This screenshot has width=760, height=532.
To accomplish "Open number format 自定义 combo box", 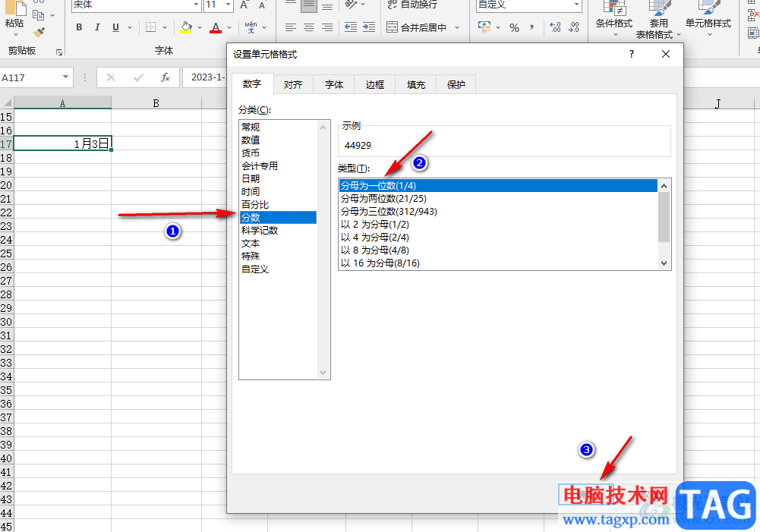I will tap(528, 5).
